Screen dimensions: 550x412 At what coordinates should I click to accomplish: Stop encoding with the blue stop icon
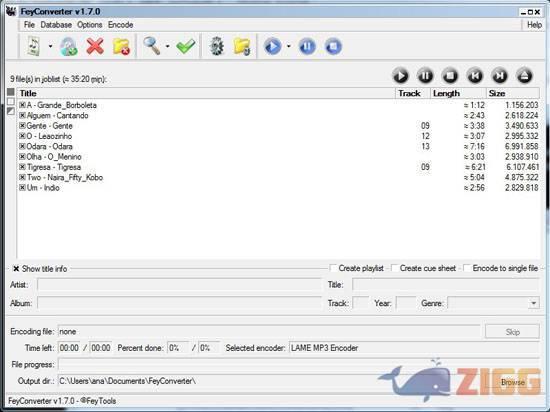333,46
